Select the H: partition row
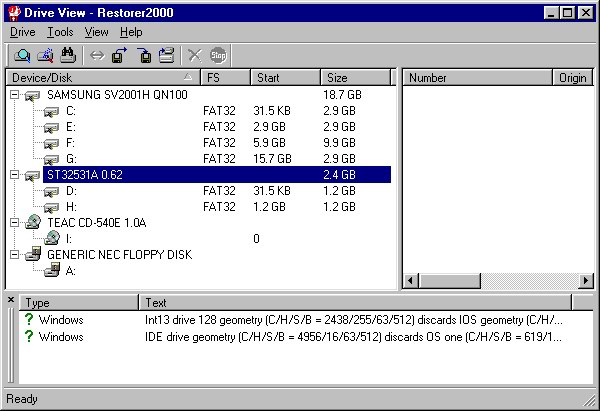 pos(71,207)
